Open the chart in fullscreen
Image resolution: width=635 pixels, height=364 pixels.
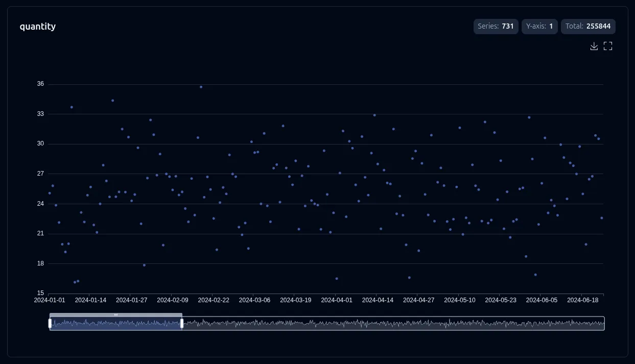(608, 46)
